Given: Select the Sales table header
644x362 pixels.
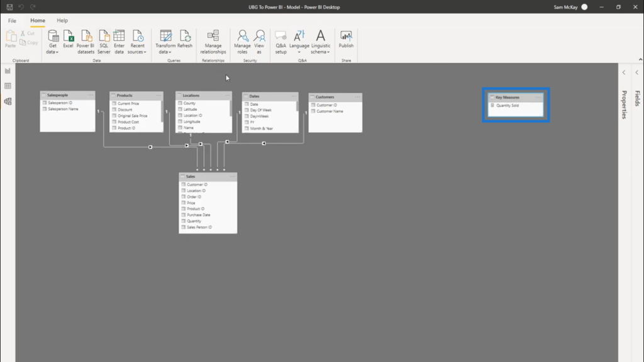Looking at the screenshot, I should [208, 176].
